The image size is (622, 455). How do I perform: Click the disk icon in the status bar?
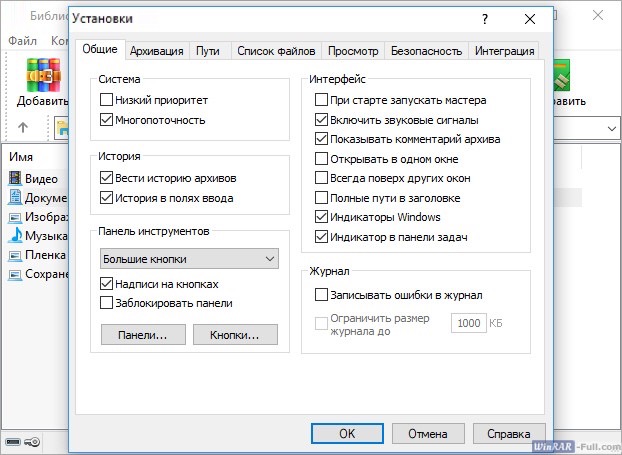pyautogui.click(x=13, y=442)
